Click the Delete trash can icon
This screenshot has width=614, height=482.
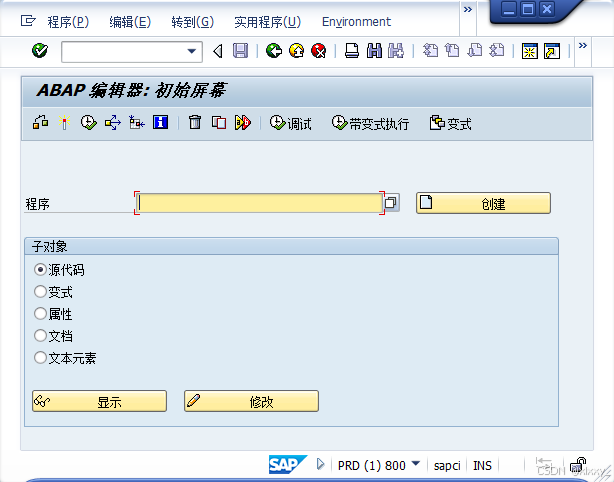click(x=195, y=123)
